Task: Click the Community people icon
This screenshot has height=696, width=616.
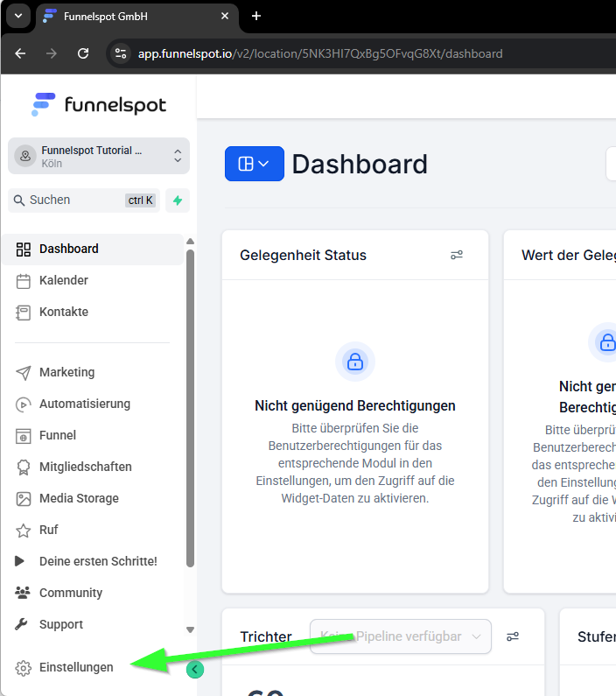Action: (x=23, y=593)
